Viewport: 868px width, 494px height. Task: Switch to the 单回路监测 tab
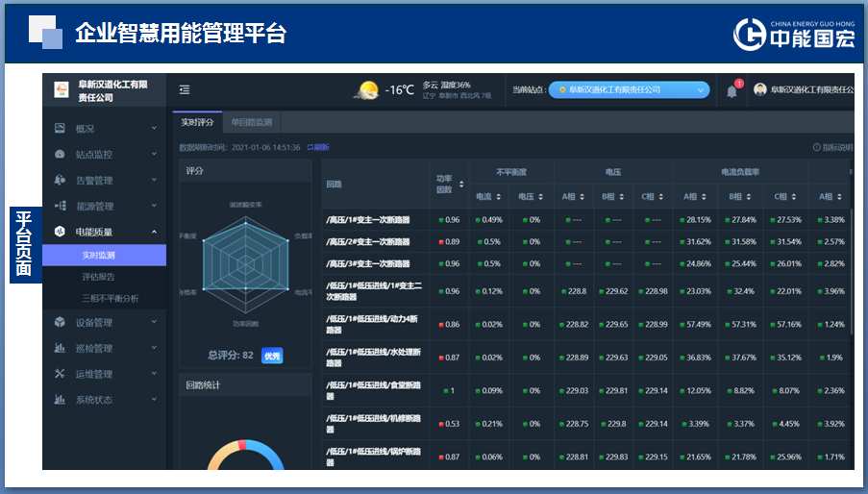click(x=251, y=122)
